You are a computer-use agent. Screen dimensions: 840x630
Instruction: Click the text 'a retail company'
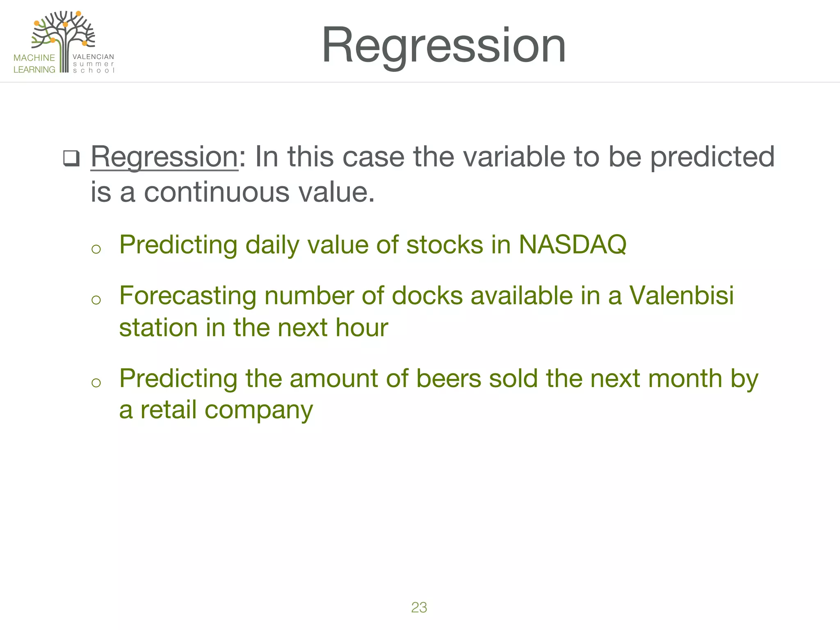point(216,410)
